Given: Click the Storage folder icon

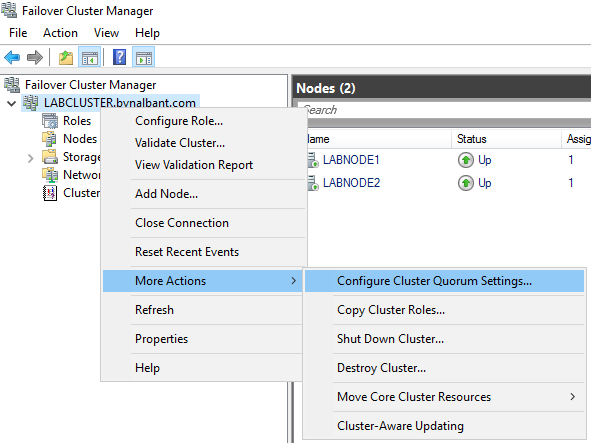Looking at the screenshot, I should (x=50, y=157).
